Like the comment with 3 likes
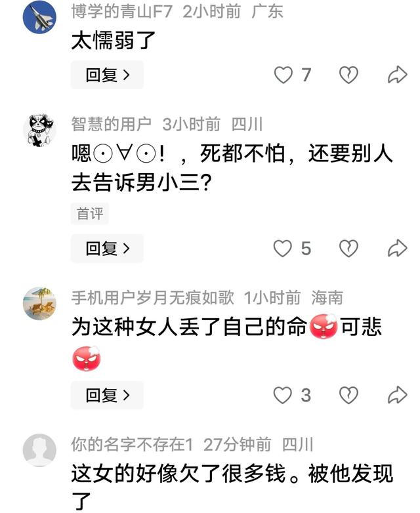Viewport: 420px width, 513px height. [x=282, y=395]
